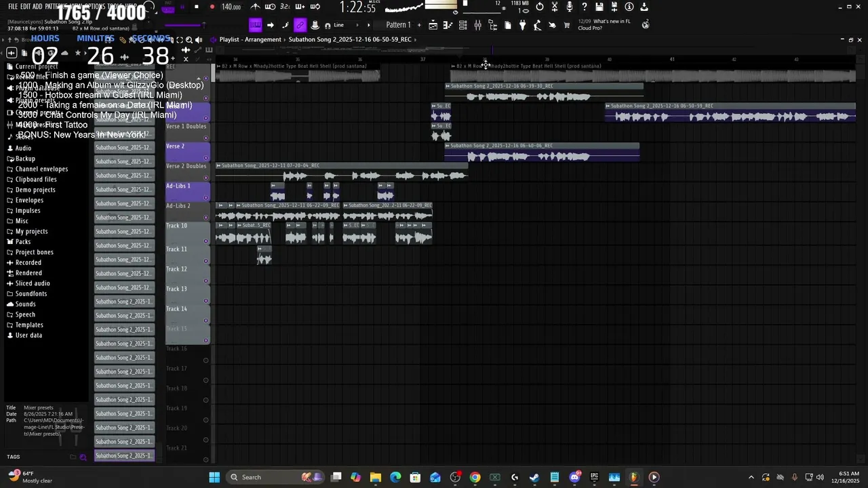Expand the Audio browser folder

(23, 148)
